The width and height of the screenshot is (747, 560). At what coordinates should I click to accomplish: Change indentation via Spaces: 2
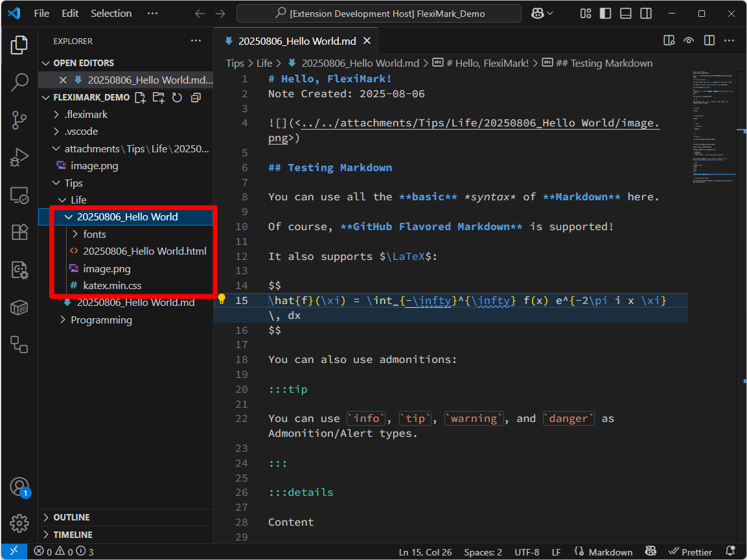pyautogui.click(x=483, y=552)
